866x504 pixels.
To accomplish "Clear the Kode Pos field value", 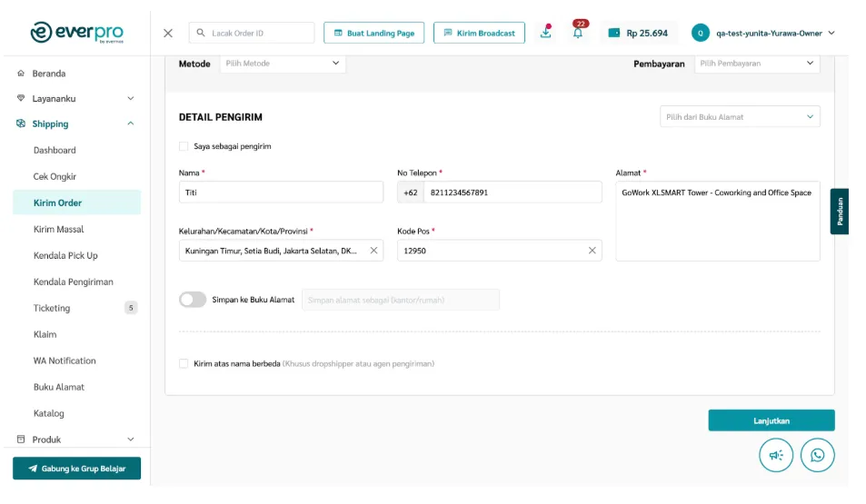I will click(x=592, y=251).
